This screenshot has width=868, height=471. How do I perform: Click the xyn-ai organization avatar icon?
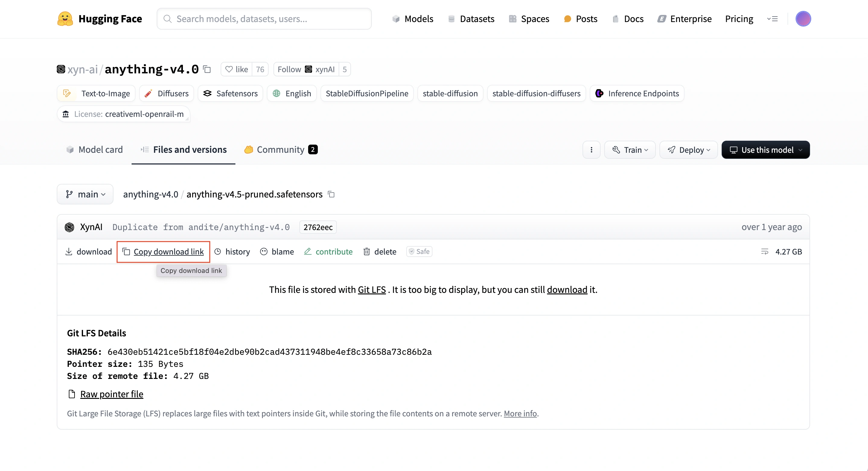tap(61, 69)
